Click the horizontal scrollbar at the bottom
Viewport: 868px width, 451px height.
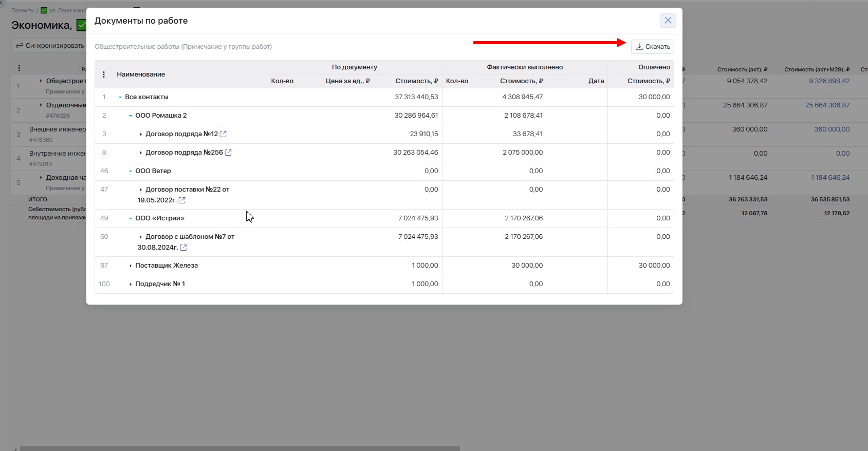(x=239, y=448)
